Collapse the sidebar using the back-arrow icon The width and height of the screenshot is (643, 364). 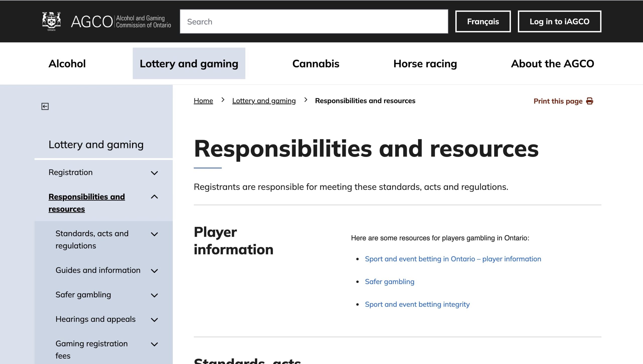coord(45,106)
